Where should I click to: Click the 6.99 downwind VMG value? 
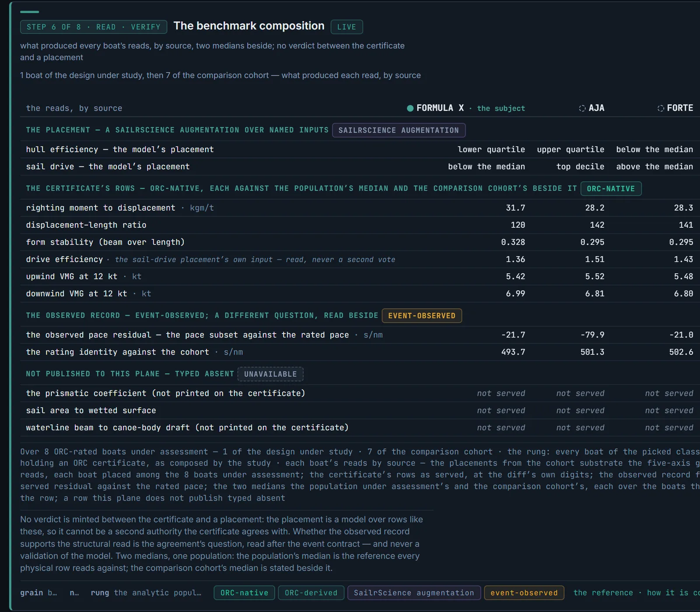[515, 294]
